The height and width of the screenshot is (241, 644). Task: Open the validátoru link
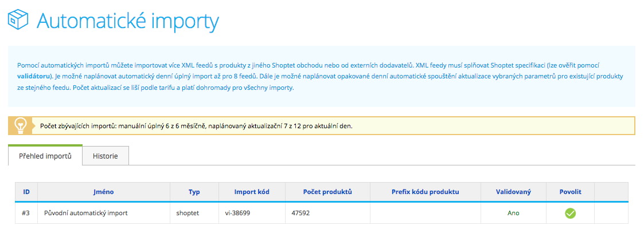[x=34, y=76]
